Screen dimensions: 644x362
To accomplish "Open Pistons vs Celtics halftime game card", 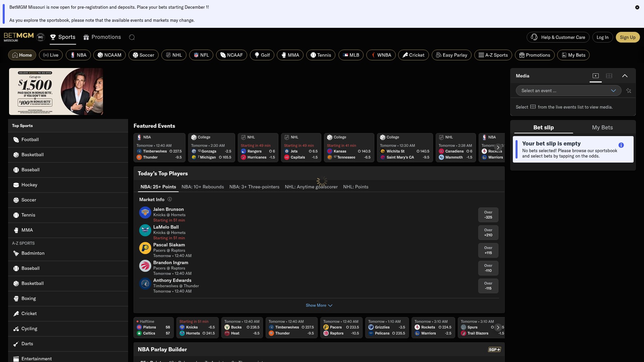I will click(x=153, y=327).
